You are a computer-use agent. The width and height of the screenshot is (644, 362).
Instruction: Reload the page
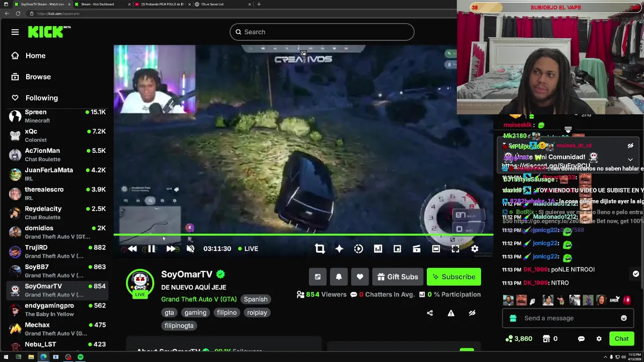click(18, 14)
